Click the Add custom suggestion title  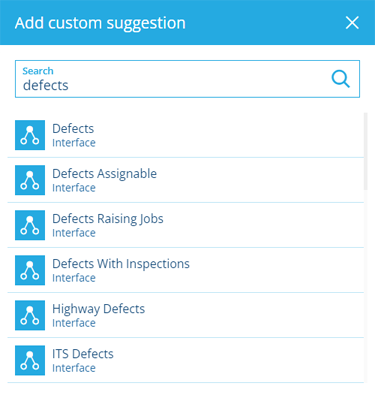click(100, 23)
